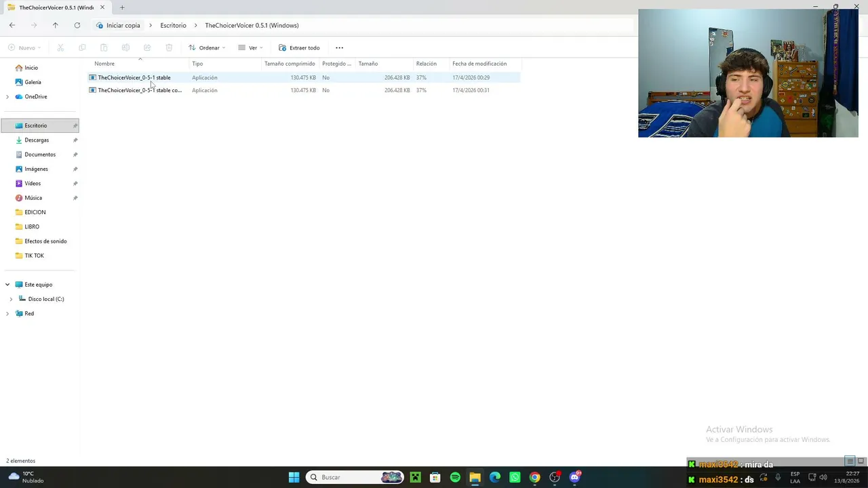Open Microsoft Store from the taskbar
This screenshot has width=868, height=488.
[x=435, y=477]
